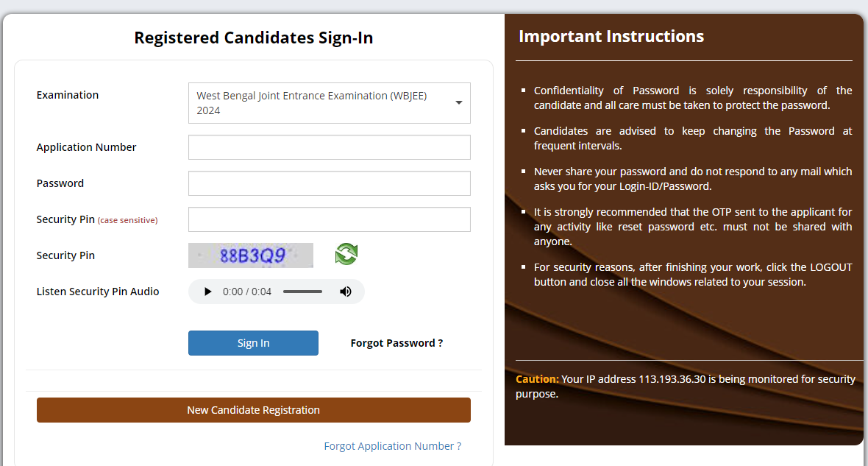Click the Examination dropdown arrow

click(458, 102)
